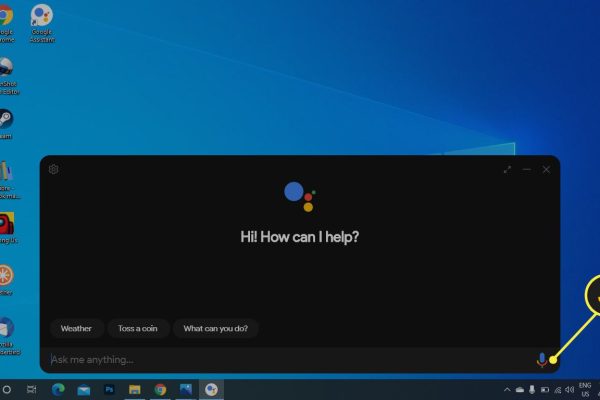Image resolution: width=600 pixels, height=400 pixels.
Task: Click the Google Assistant taskbar icon
Action: pos(211,389)
